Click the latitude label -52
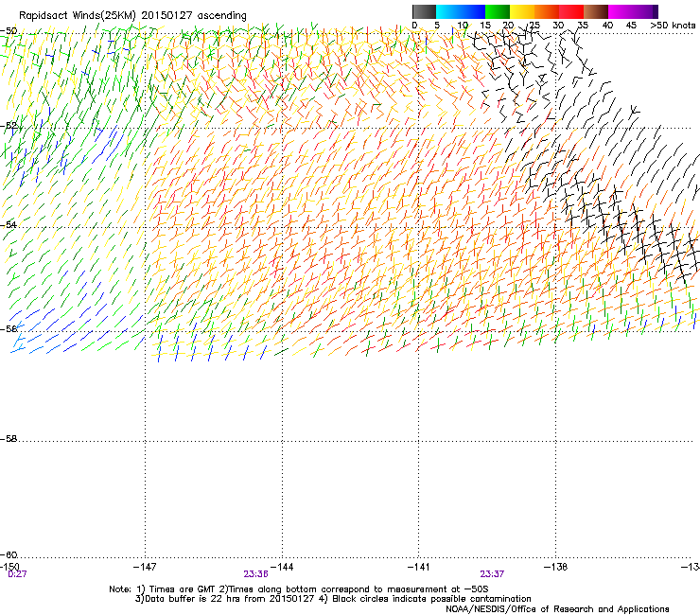Screen dimensions: 700x615 (9, 126)
